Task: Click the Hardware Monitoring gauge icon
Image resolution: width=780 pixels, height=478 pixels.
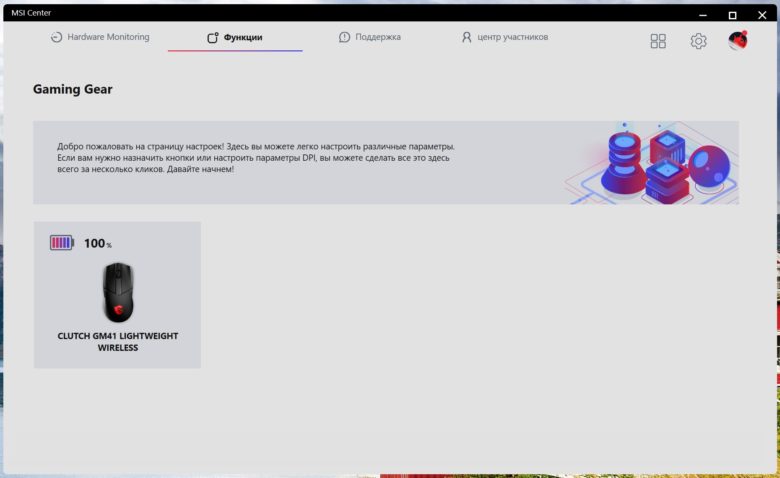Action: click(x=56, y=37)
